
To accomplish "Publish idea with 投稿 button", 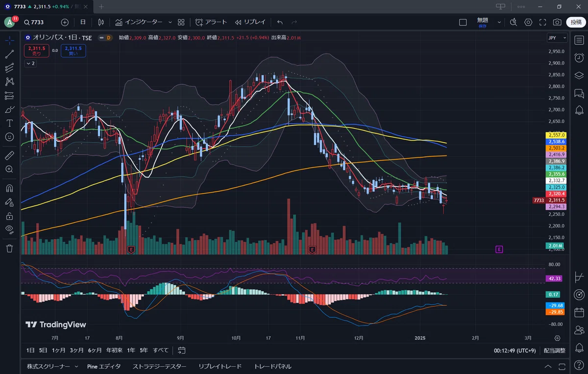I will point(575,22).
